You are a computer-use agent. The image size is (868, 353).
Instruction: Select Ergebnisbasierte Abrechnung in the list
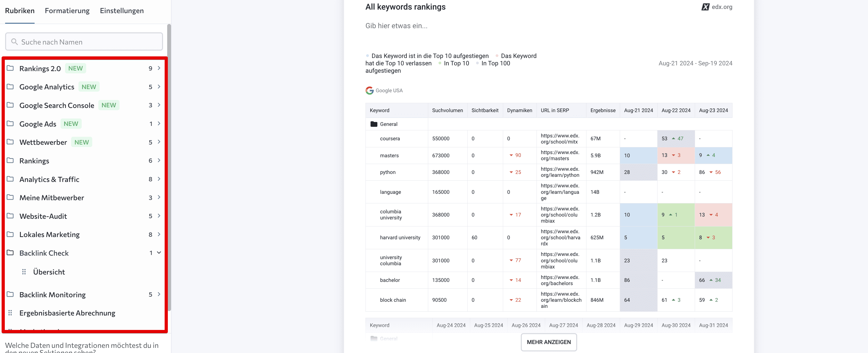(x=67, y=313)
